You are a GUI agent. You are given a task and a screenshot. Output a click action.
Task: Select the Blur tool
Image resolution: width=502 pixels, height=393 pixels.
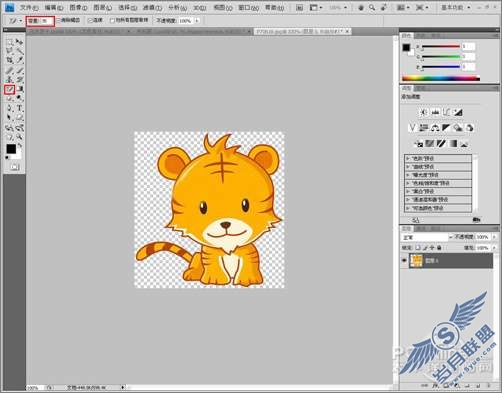point(10,98)
